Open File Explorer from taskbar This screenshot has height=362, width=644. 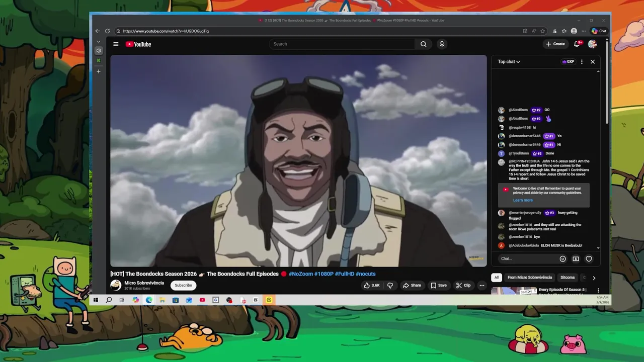click(162, 300)
